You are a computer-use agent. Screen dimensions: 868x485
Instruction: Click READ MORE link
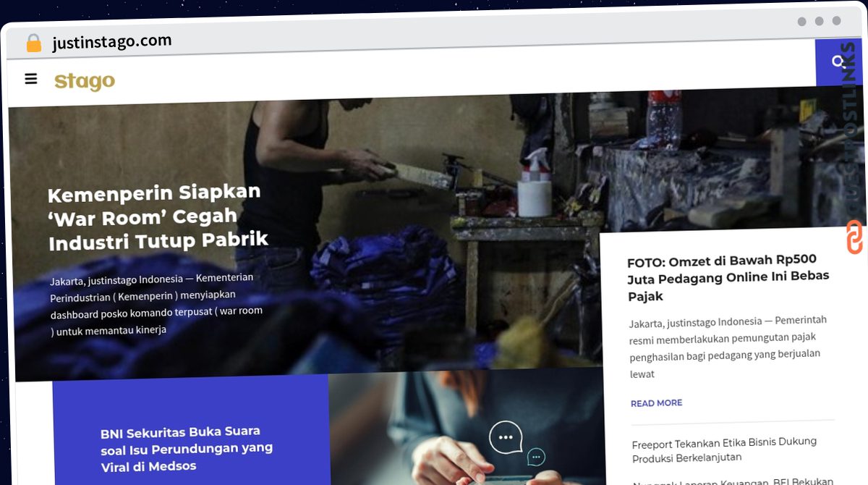(656, 403)
